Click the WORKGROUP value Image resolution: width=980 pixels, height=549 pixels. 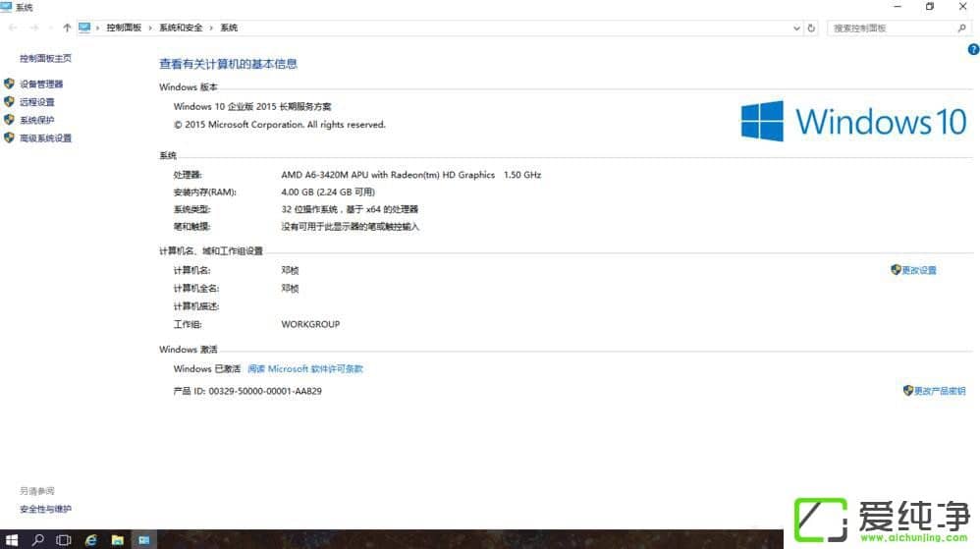(x=310, y=324)
